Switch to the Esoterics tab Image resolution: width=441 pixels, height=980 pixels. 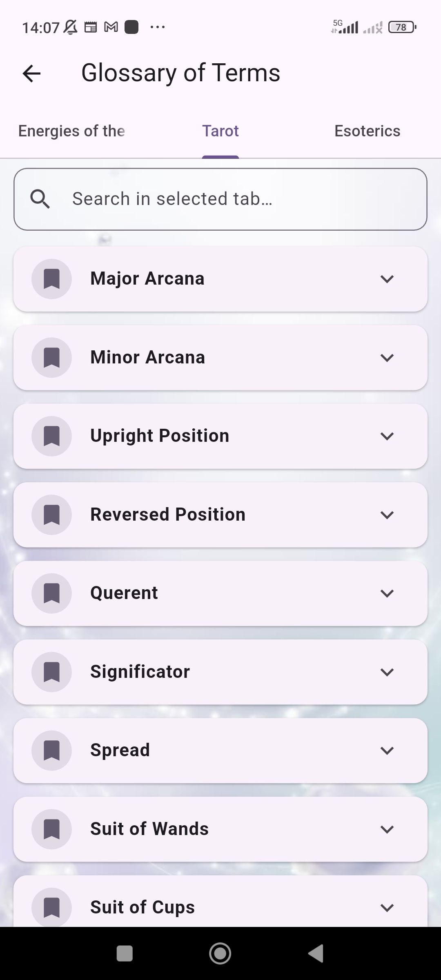click(x=367, y=131)
